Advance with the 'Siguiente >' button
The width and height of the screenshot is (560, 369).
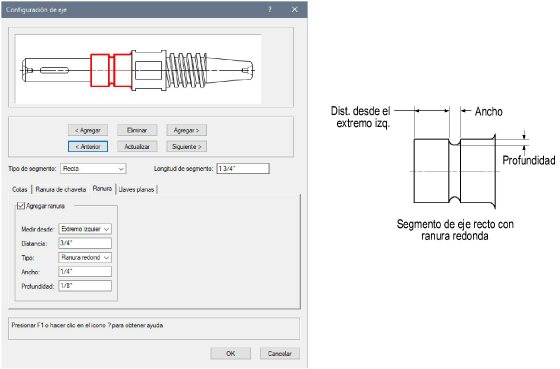click(x=186, y=146)
